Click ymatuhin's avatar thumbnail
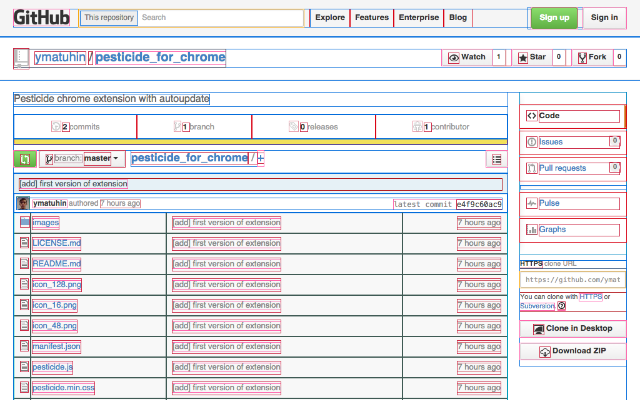 coord(23,203)
